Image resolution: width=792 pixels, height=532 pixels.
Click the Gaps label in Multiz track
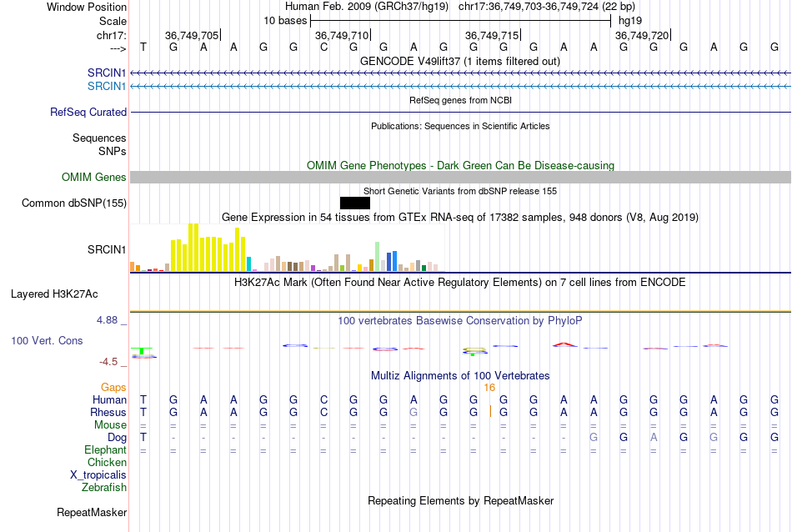point(113,388)
